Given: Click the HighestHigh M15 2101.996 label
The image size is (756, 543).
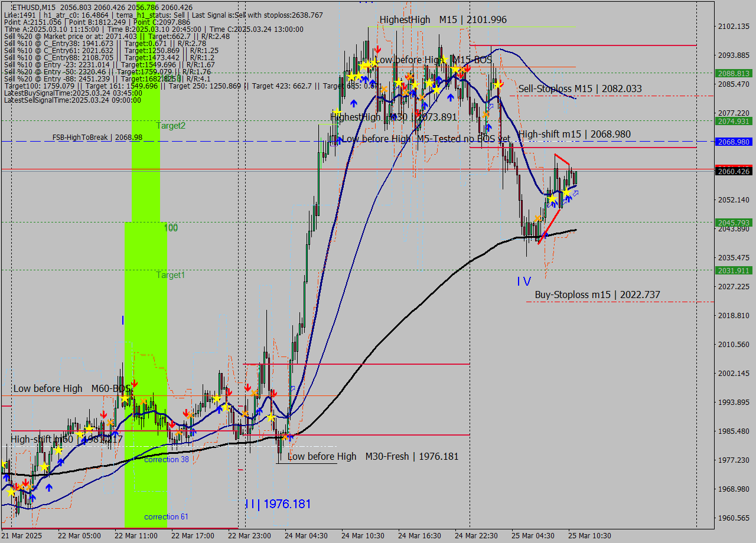Looking at the screenshot, I should click(x=443, y=20).
